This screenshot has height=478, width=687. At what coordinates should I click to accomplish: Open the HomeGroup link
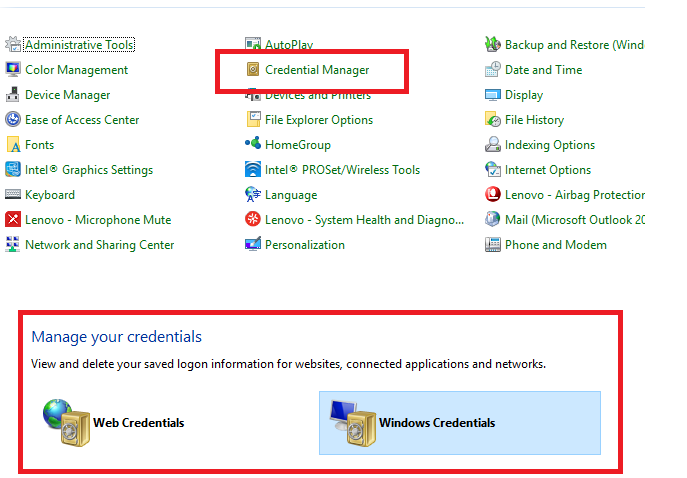coord(298,145)
